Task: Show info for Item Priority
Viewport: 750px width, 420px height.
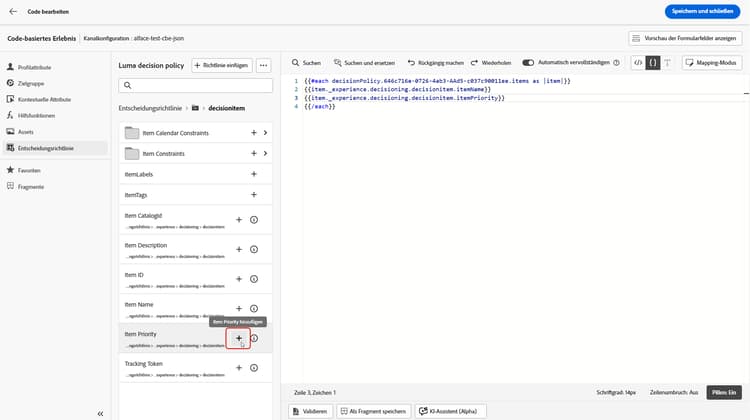Action: (x=254, y=338)
